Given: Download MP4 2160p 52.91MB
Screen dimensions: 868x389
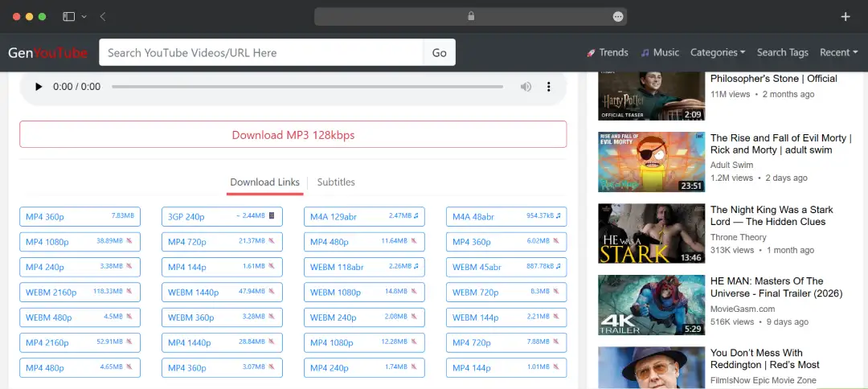Looking at the screenshot, I should [x=80, y=342].
